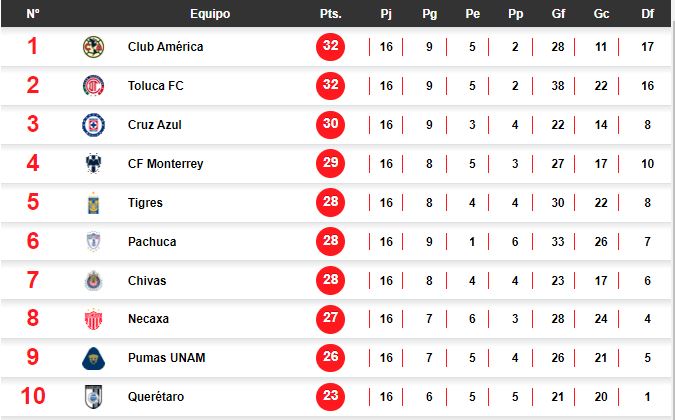Click the red position number 5
675x420 pixels.
[x=33, y=203]
